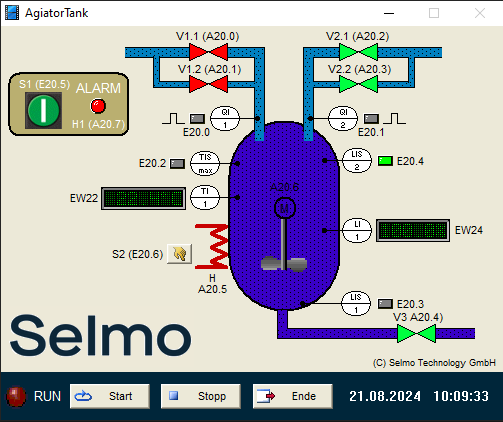Click the agitator motor M symbol

[285, 208]
